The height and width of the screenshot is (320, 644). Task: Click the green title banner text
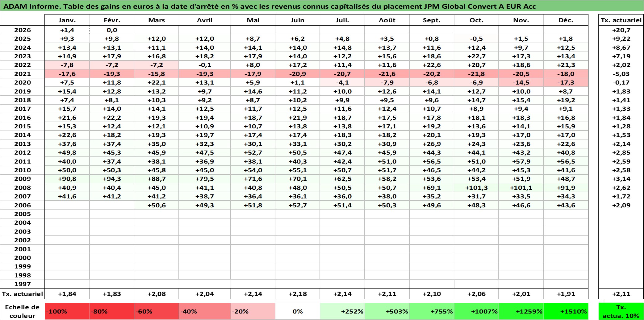[x=270, y=6]
